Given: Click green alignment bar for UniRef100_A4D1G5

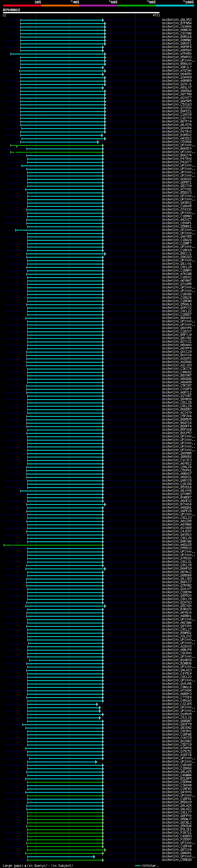Looking at the screenshot, I should 54,545.
